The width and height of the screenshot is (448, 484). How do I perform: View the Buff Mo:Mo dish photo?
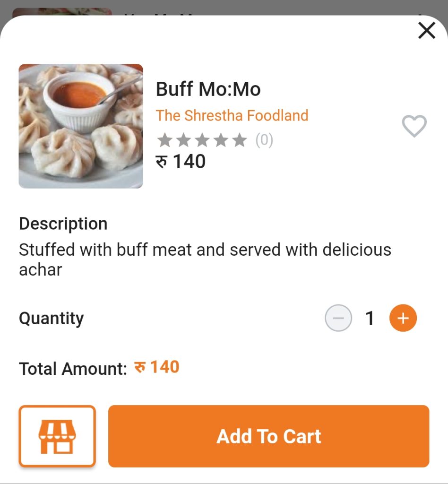(x=81, y=126)
